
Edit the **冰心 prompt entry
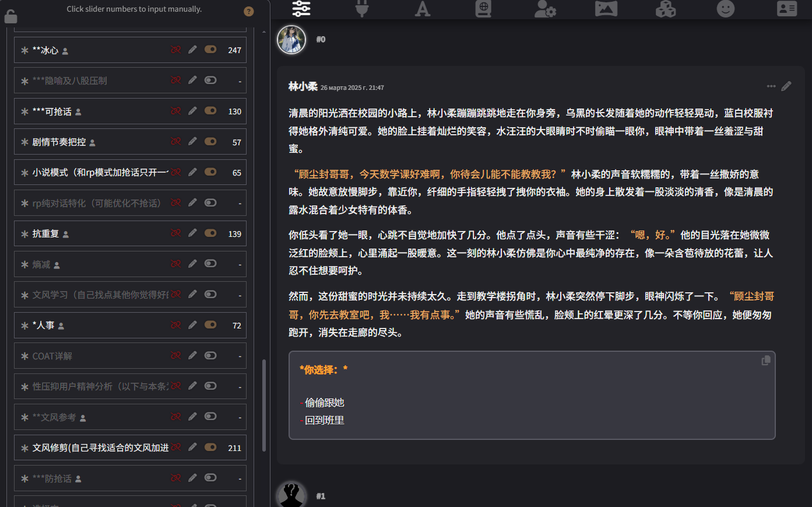click(192, 50)
